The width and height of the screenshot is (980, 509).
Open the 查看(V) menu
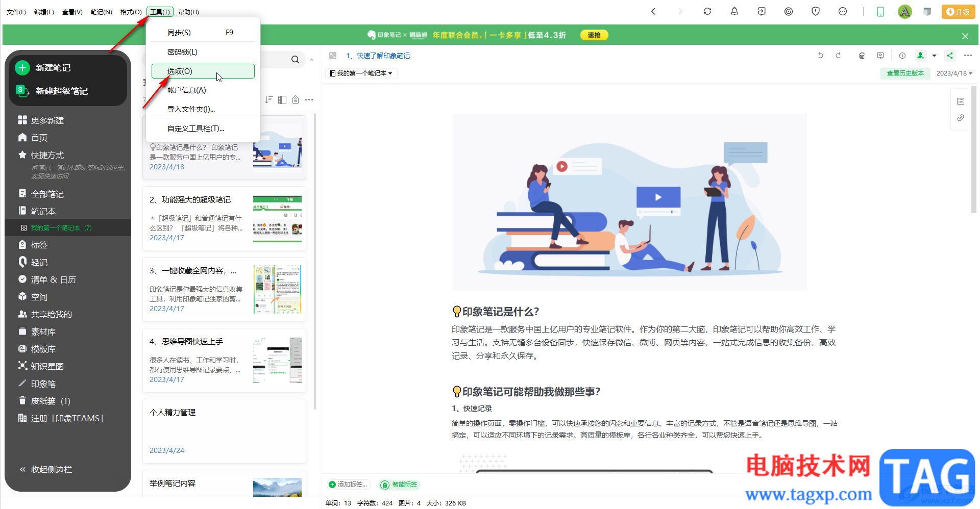tap(72, 12)
